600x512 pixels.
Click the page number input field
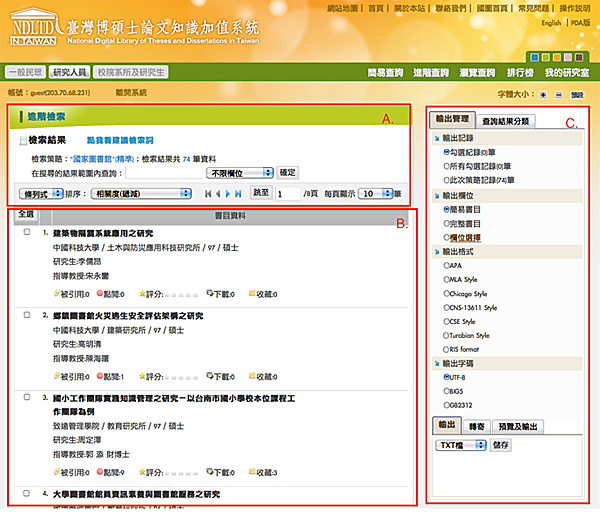288,192
